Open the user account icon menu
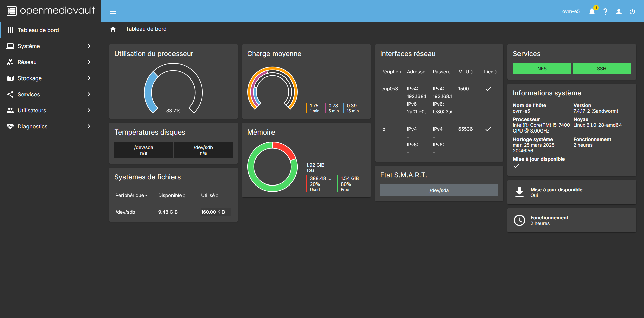 click(618, 12)
